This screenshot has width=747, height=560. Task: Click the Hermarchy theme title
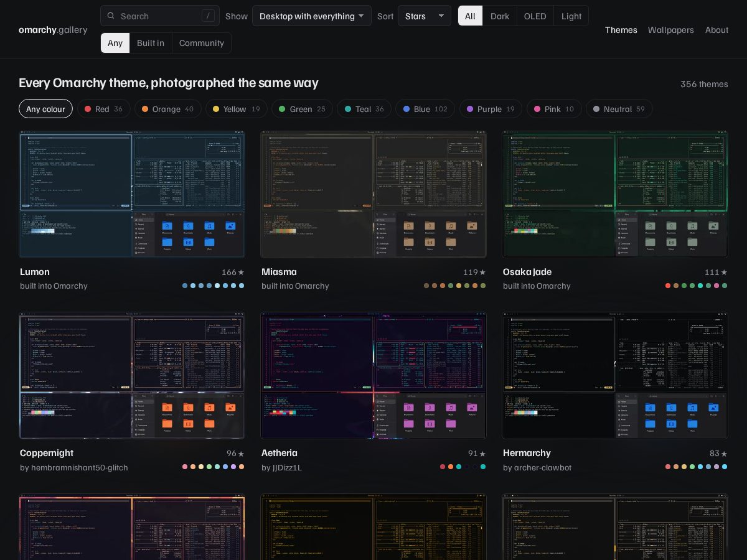point(527,453)
